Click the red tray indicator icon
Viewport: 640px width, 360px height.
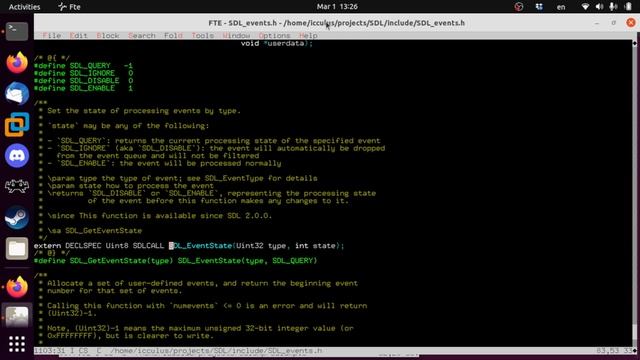click(x=519, y=7)
